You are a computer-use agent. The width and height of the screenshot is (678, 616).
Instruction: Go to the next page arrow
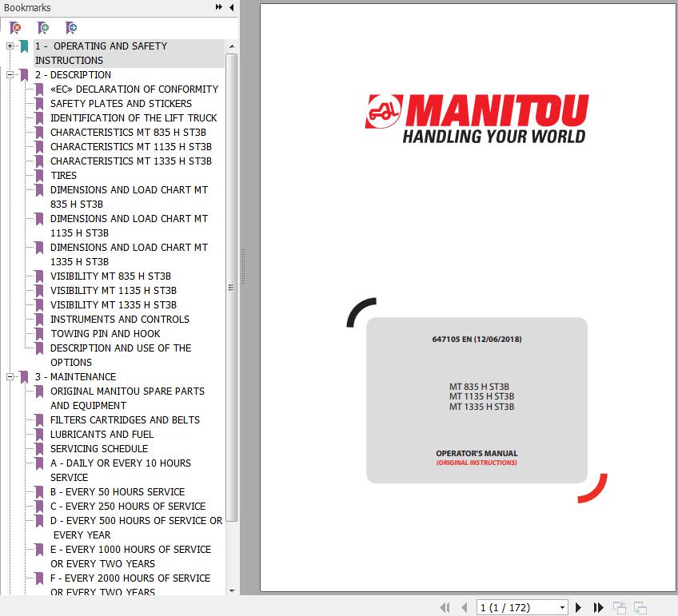point(578,608)
